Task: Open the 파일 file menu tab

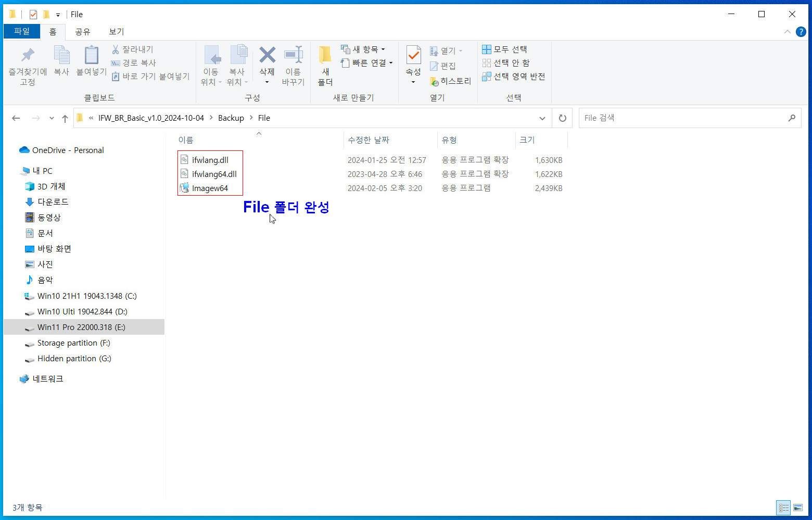Action: point(22,32)
